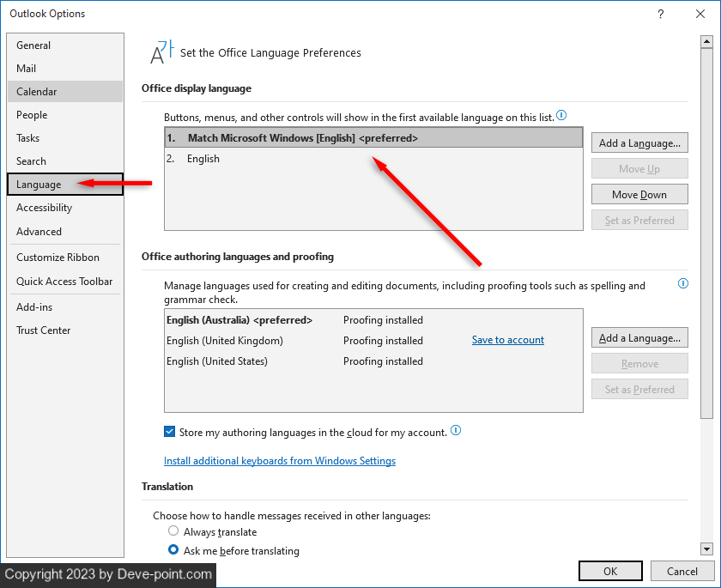
Task: Choose Ask me before translating option
Action: point(173,550)
